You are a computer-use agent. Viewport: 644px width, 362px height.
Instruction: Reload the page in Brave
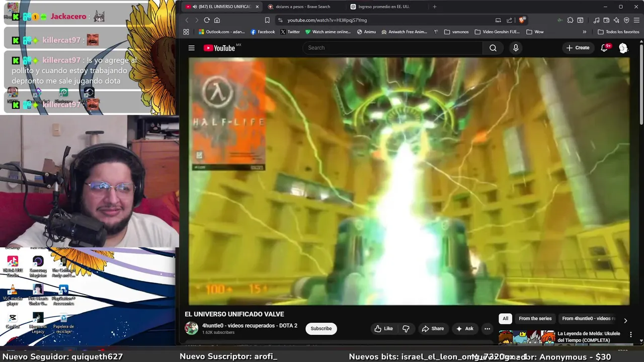coord(207,20)
